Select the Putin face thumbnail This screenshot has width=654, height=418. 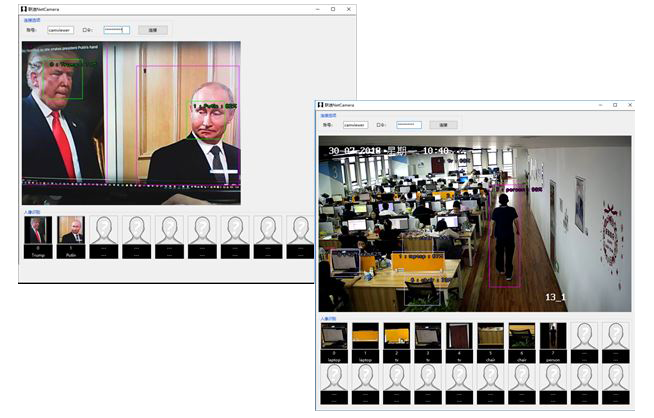71,232
